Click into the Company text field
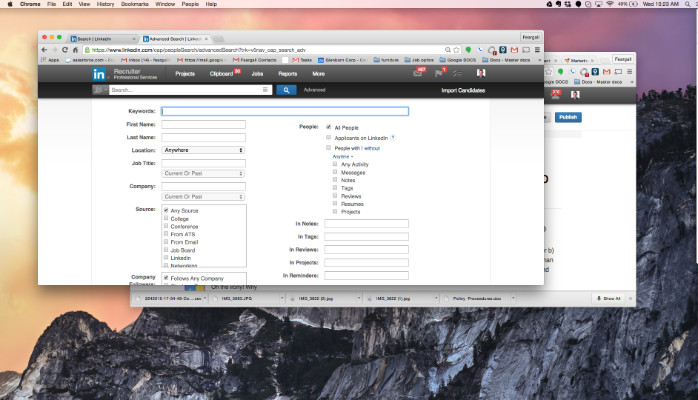Image resolution: width=698 pixels, height=400 pixels. (x=203, y=186)
